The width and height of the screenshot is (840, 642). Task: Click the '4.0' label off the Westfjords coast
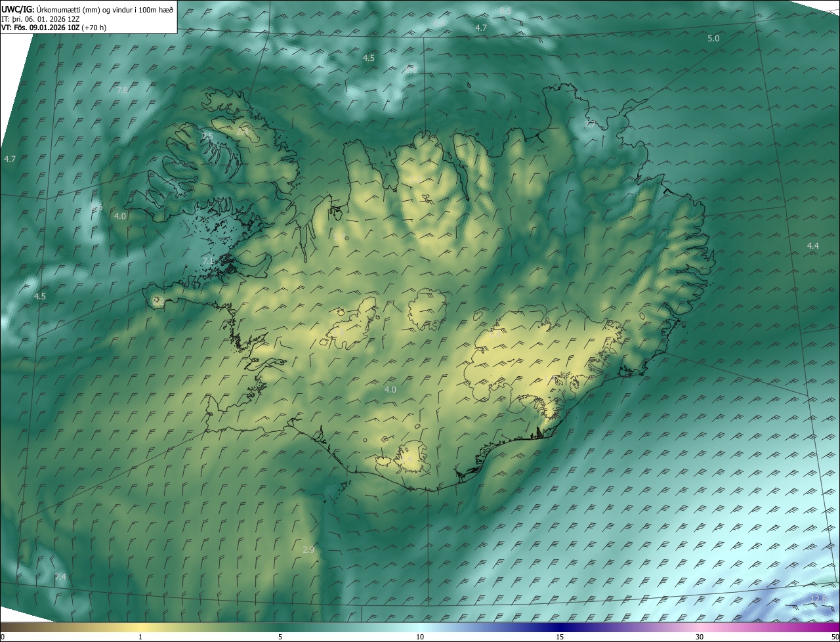pos(120,216)
